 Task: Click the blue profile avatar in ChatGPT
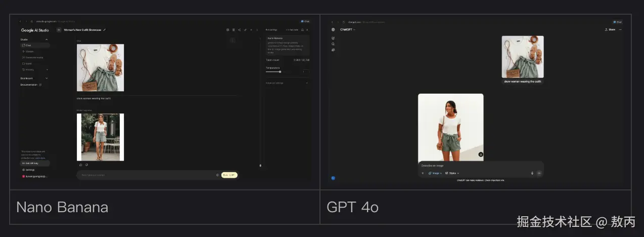333,178
